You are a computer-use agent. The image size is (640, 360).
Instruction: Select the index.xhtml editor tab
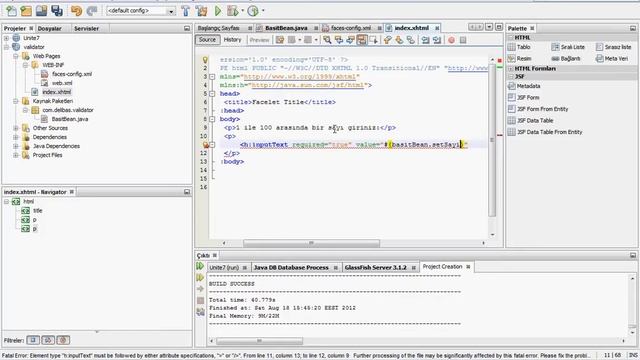[411, 28]
